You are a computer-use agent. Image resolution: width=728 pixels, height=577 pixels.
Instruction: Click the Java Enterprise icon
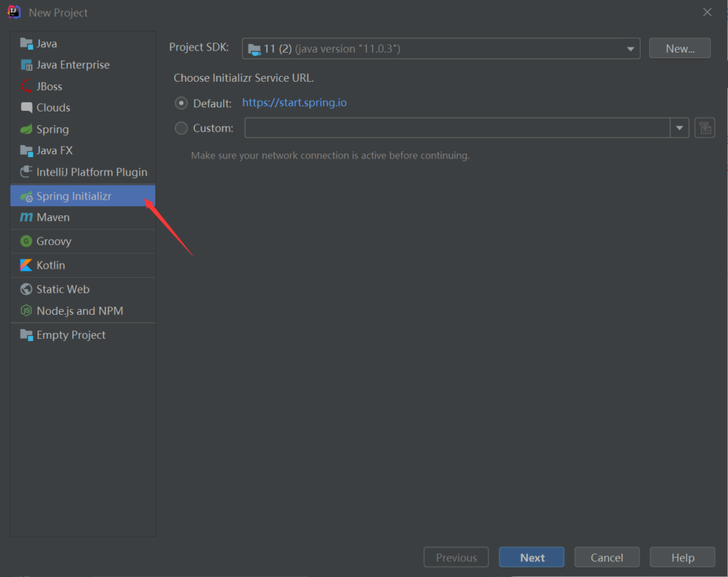click(26, 65)
